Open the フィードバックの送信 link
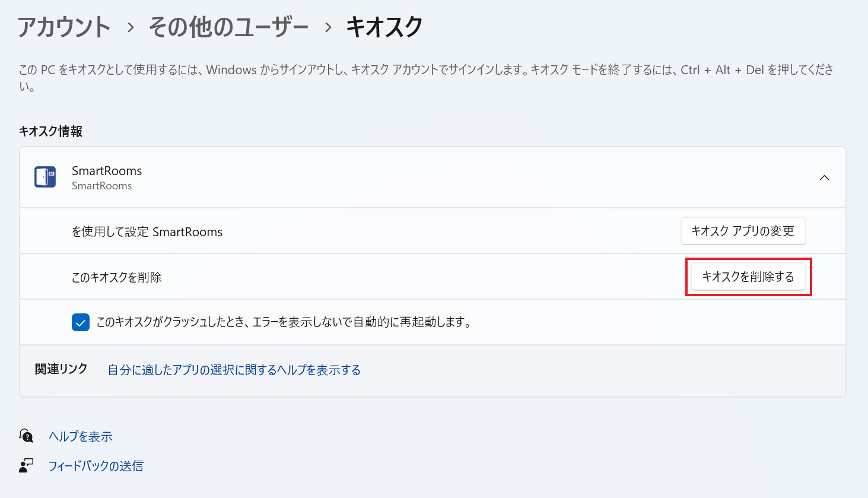The height and width of the screenshot is (498, 868). pos(96,466)
